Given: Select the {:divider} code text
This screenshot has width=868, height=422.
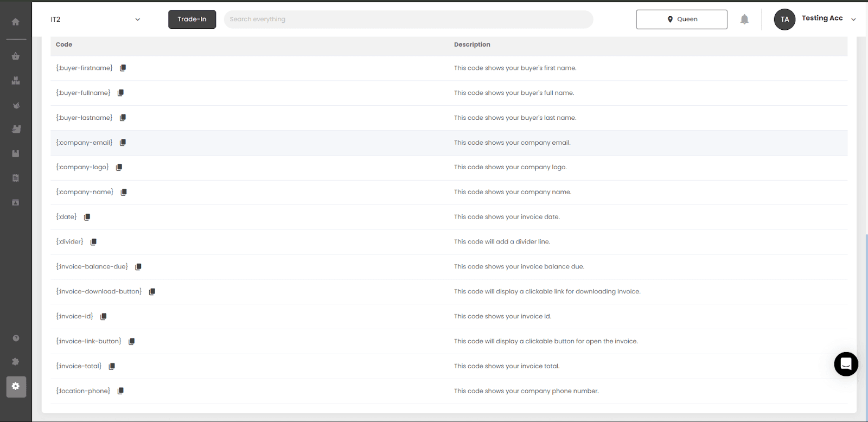Looking at the screenshot, I should (x=69, y=242).
